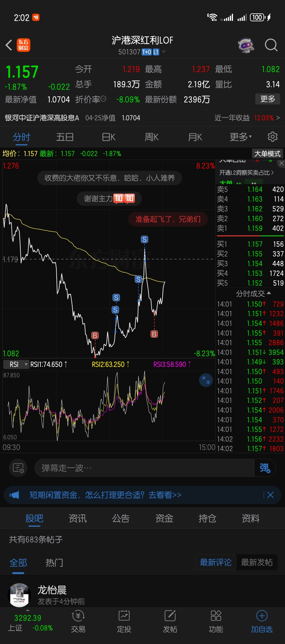Expand the stock code dropdown arrow
This screenshot has width=285, height=644.
164,52
